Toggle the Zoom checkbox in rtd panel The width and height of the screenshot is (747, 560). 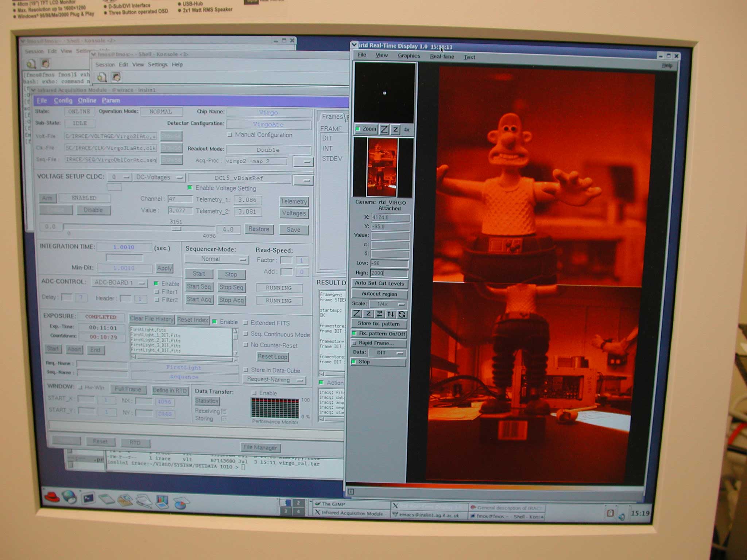358,129
